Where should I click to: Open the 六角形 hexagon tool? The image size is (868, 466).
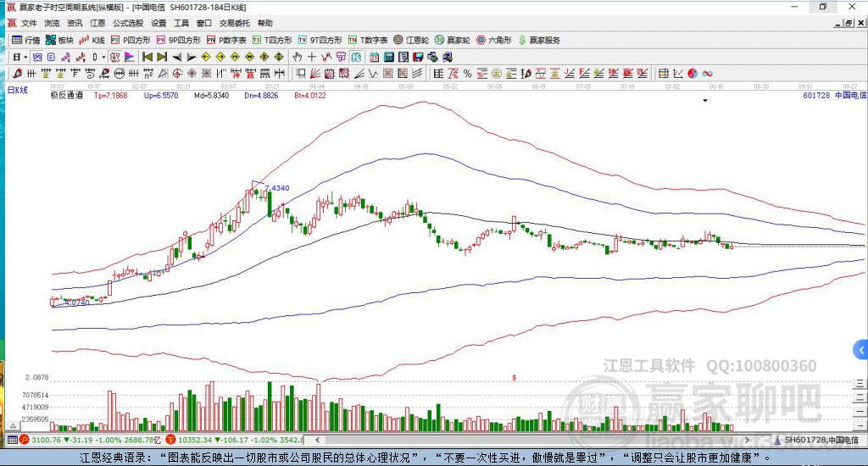coord(495,40)
